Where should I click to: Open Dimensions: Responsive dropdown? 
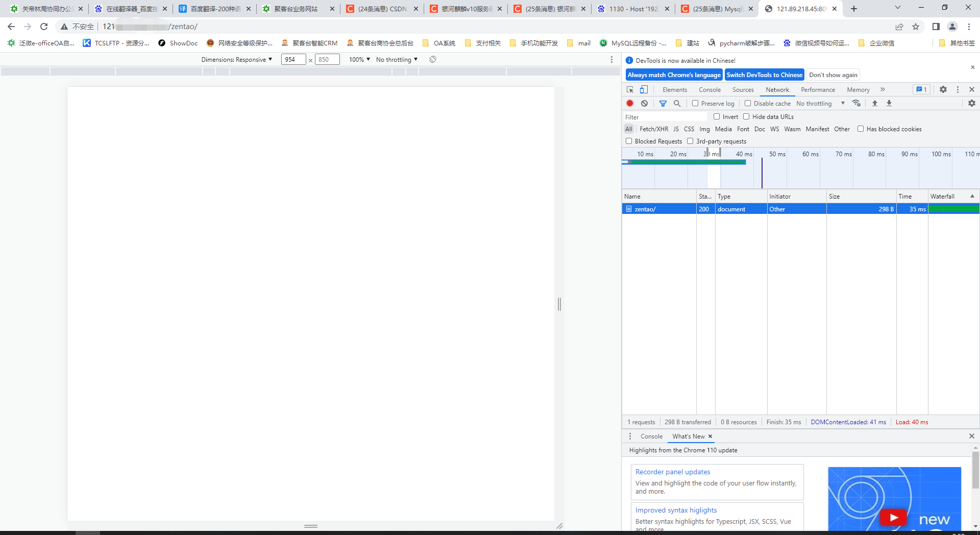click(x=237, y=60)
